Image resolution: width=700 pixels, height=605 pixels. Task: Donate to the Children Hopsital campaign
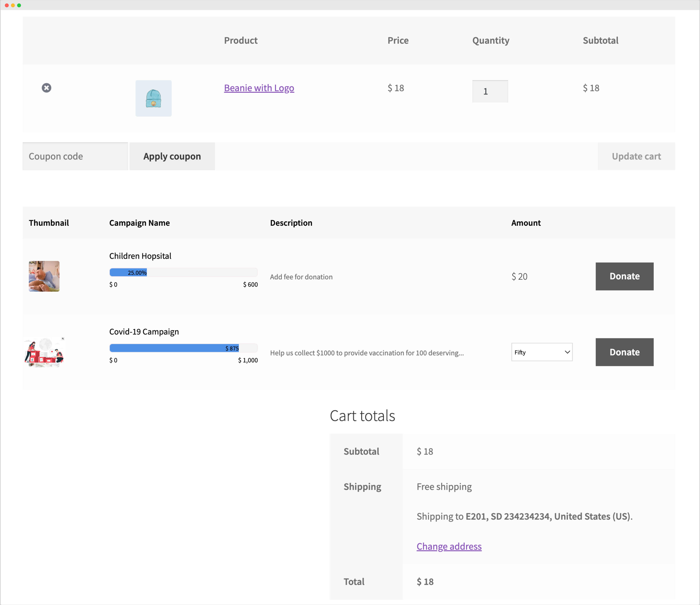click(624, 276)
